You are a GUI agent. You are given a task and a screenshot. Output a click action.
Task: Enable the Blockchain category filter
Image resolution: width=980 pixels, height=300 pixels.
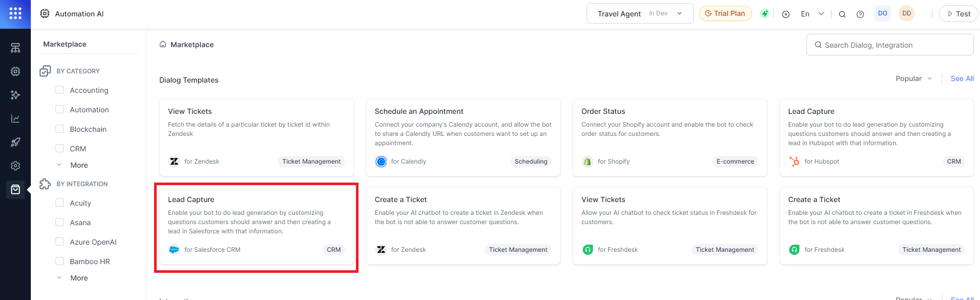pyautogui.click(x=60, y=129)
